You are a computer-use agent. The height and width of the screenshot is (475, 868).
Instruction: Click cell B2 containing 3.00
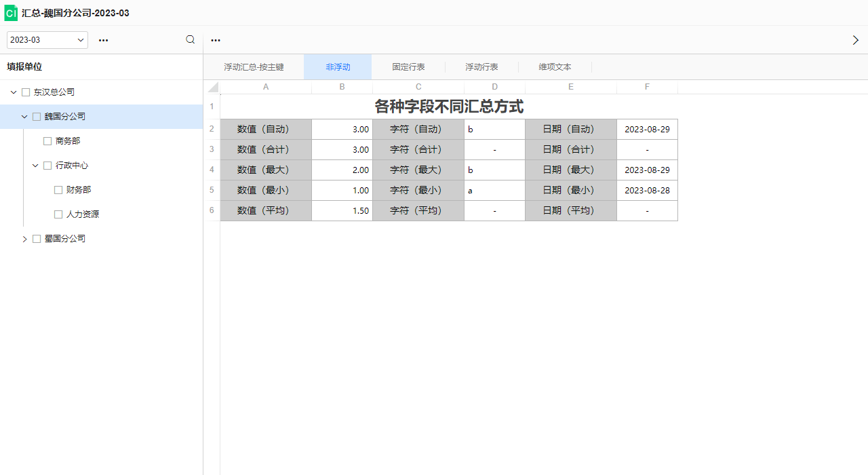point(342,129)
